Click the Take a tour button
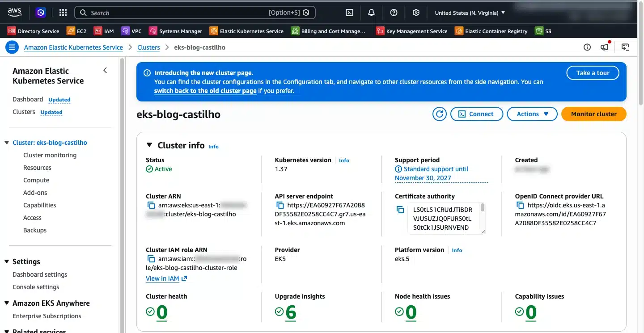Image resolution: width=644 pixels, height=333 pixels. tap(593, 73)
